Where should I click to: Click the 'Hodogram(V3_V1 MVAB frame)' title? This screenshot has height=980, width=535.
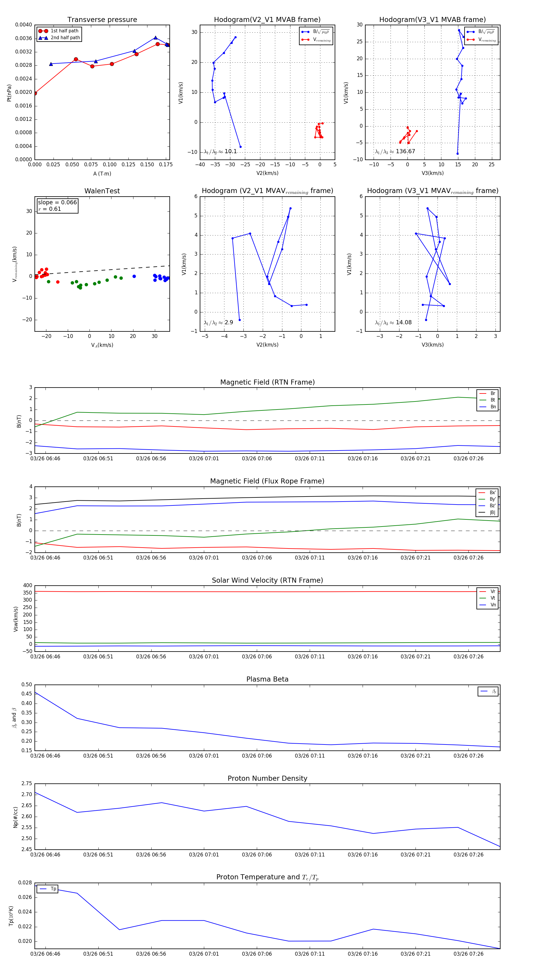432,20
